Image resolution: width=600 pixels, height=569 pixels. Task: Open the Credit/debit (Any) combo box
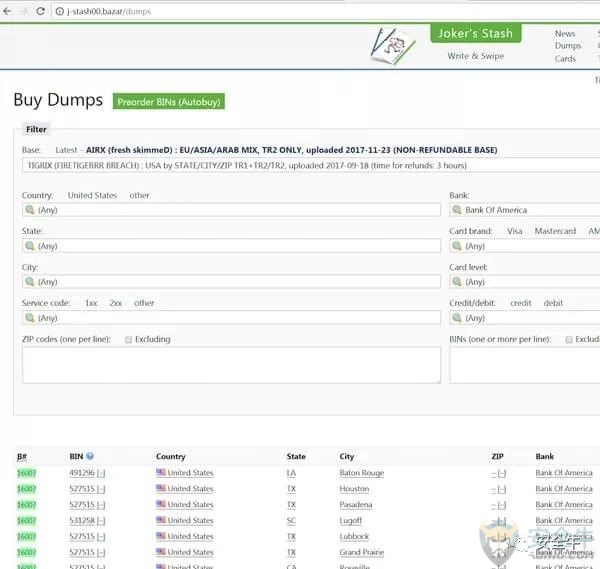pyautogui.click(x=525, y=318)
